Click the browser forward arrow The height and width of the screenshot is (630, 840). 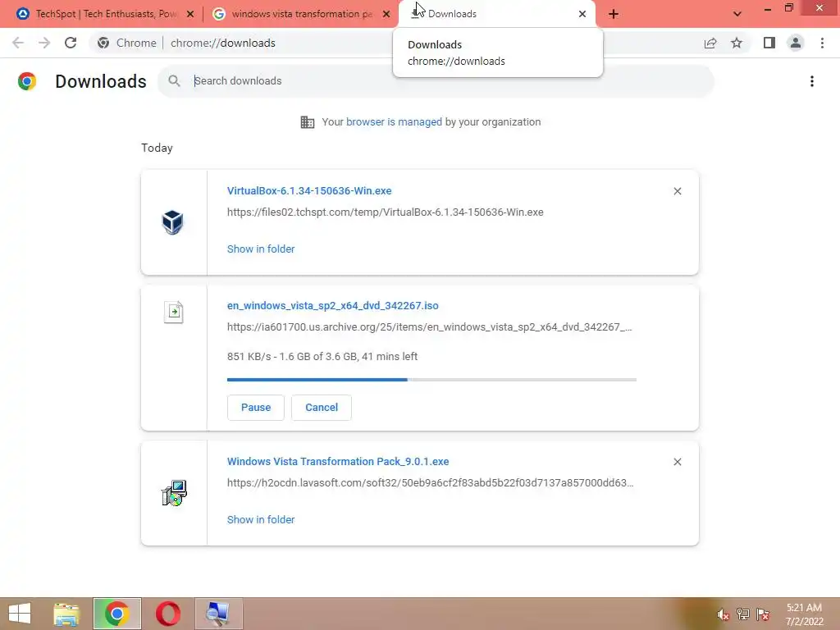tap(44, 43)
